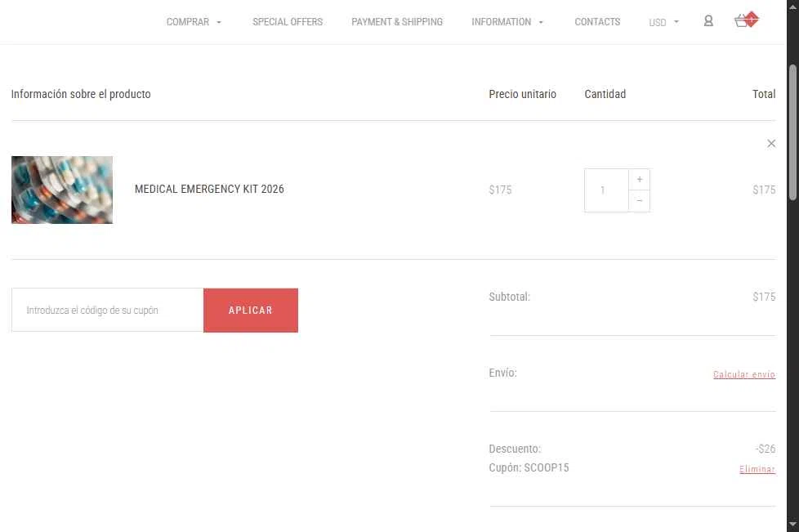This screenshot has width=799, height=532.
Task: Click the scrollbar up arrow
Action: point(792,7)
